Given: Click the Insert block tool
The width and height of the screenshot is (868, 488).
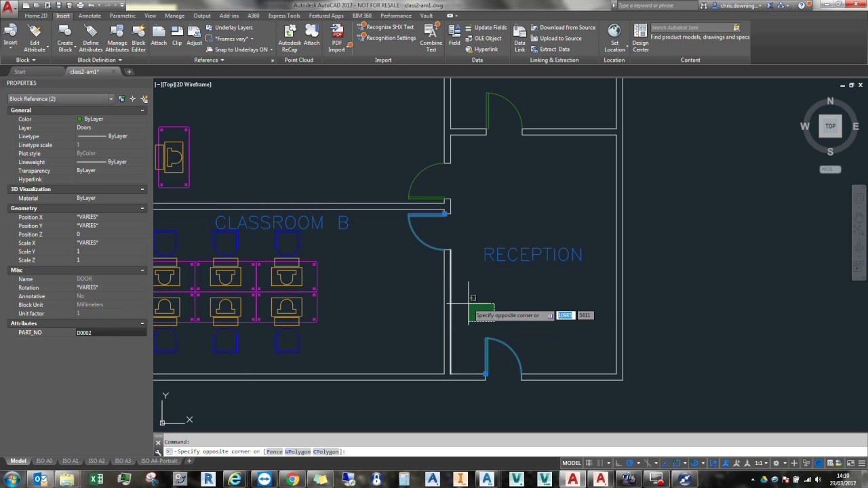Looking at the screenshot, I should pyautogui.click(x=10, y=36).
